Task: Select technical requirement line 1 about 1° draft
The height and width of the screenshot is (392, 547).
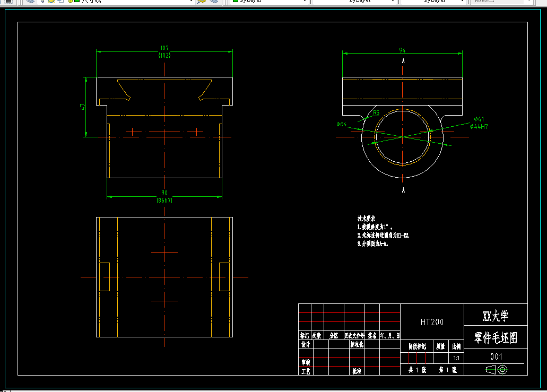Action: (x=375, y=227)
